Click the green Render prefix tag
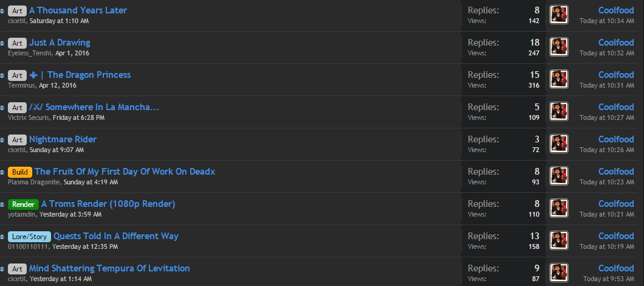Image resolution: width=644 pixels, height=286 pixels. click(23, 204)
